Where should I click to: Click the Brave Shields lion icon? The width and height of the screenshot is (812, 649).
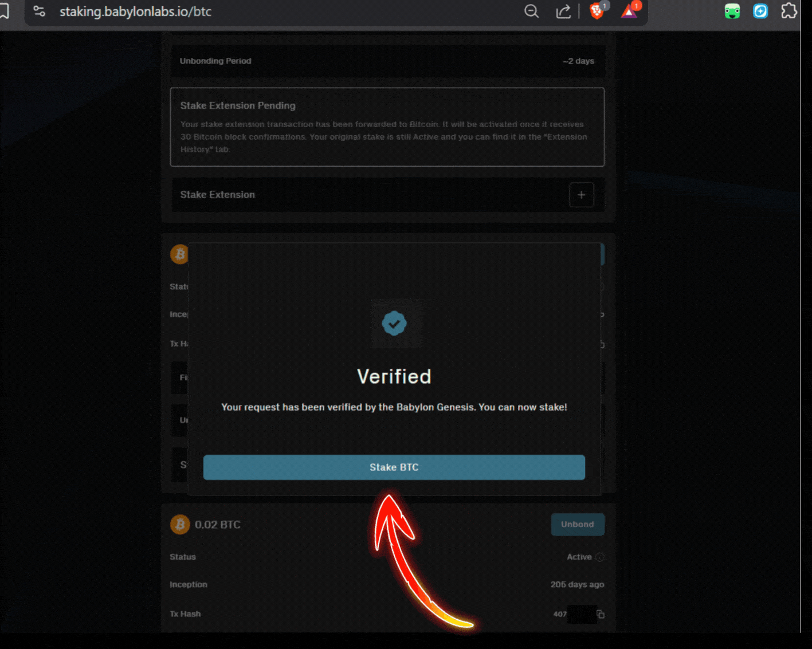tap(597, 11)
